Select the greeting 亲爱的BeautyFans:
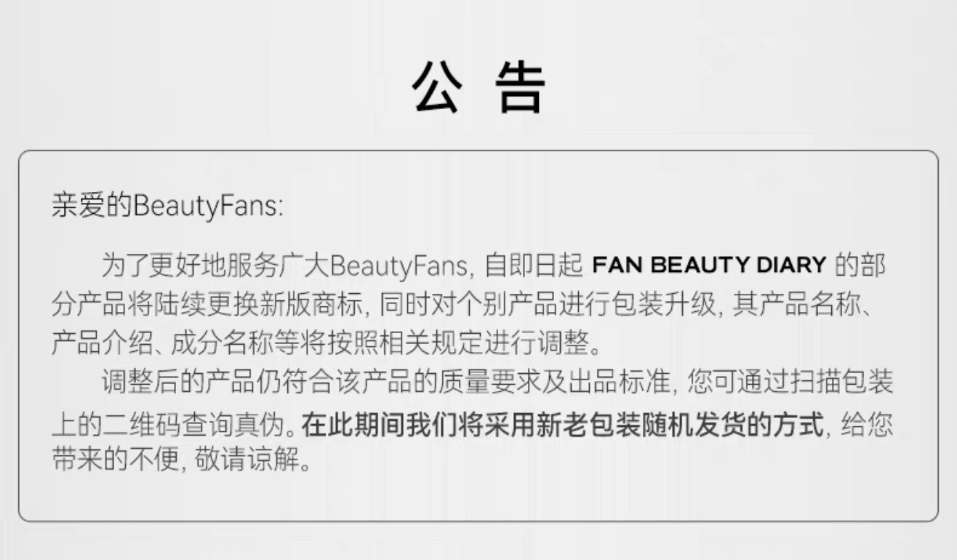 (167, 206)
